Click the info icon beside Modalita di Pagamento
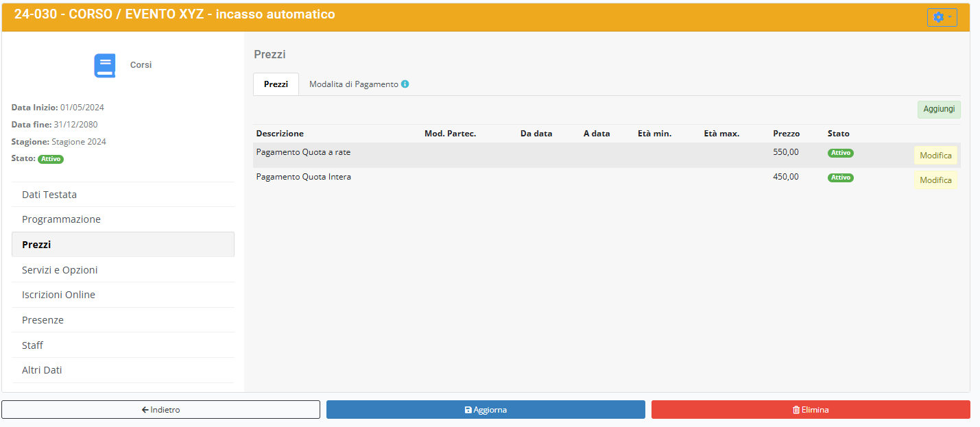The width and height of the screenshot is (980, 427). point(405,84)
